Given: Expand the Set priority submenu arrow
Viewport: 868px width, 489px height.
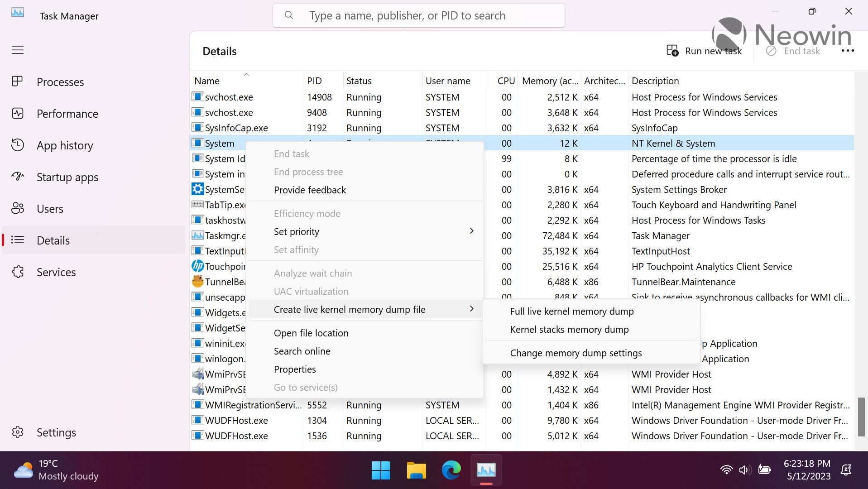Looking at the screenshot, I should (471, 231).
